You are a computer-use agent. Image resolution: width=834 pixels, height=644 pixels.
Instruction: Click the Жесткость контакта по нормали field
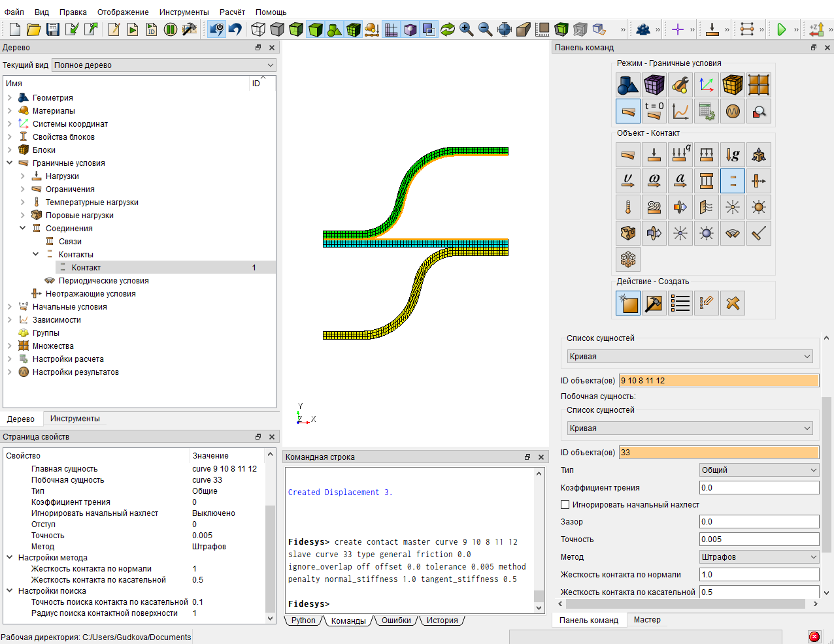click(x=759, y=575)
